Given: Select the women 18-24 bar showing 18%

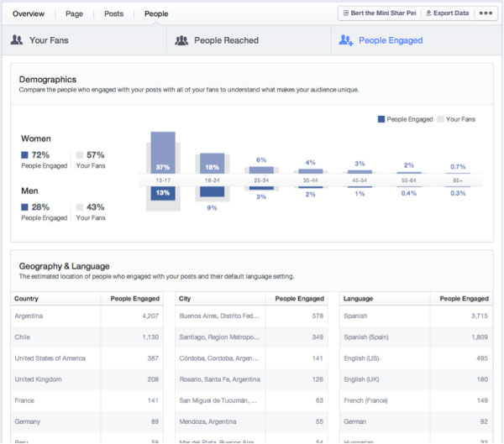Looking at the screenshot, I should click(x=212, y=164).
